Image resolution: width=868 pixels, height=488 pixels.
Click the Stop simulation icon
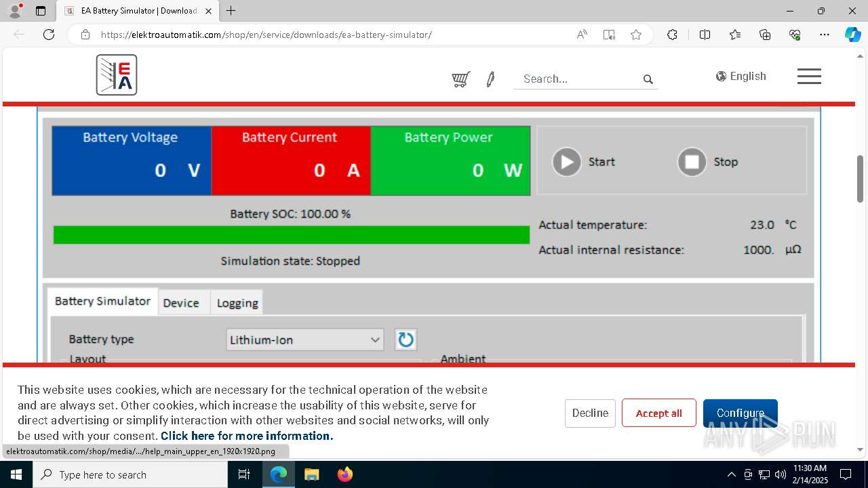pyautogui.click(x=692, y=162)
